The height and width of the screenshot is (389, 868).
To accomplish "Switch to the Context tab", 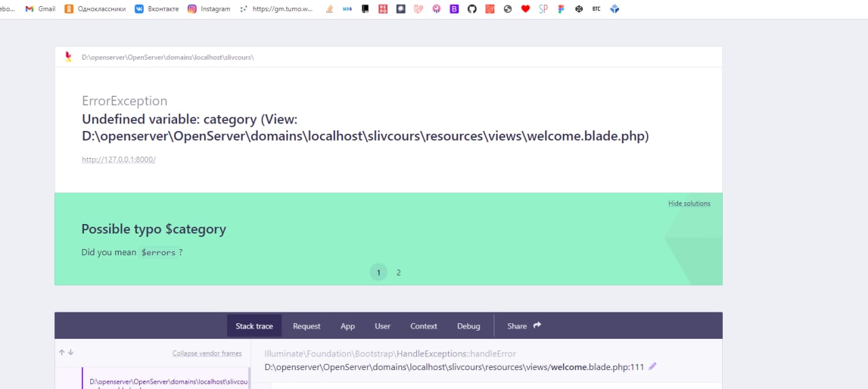I will click(424, 326).
